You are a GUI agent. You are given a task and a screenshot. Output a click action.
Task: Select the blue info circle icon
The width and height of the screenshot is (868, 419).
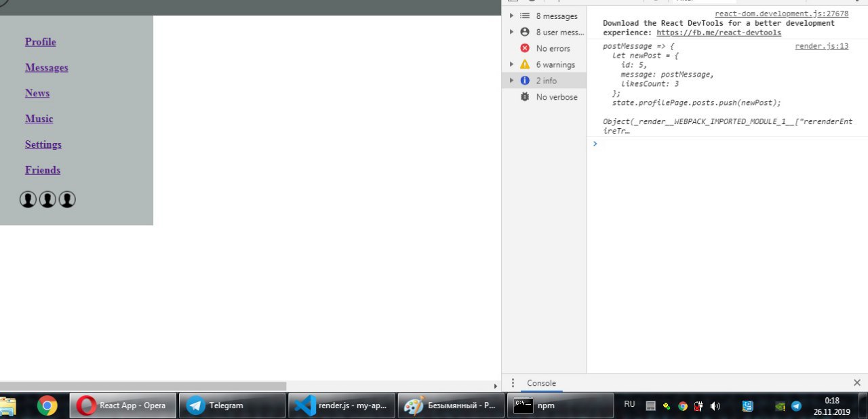tap(525, 81)
